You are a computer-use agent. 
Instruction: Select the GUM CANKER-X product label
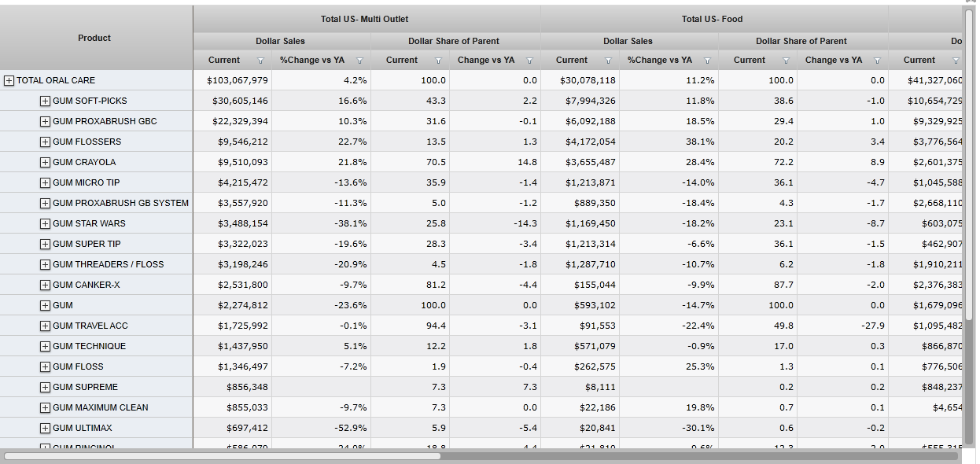[x=87, y=285]
